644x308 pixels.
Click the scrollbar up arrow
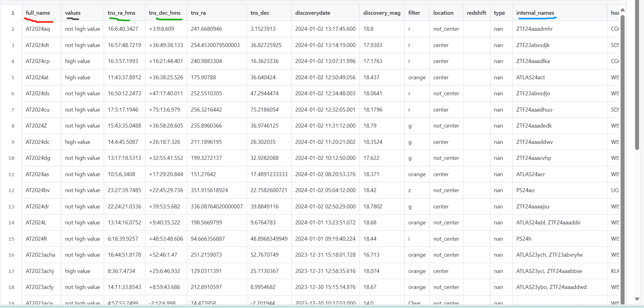(622, 10)
